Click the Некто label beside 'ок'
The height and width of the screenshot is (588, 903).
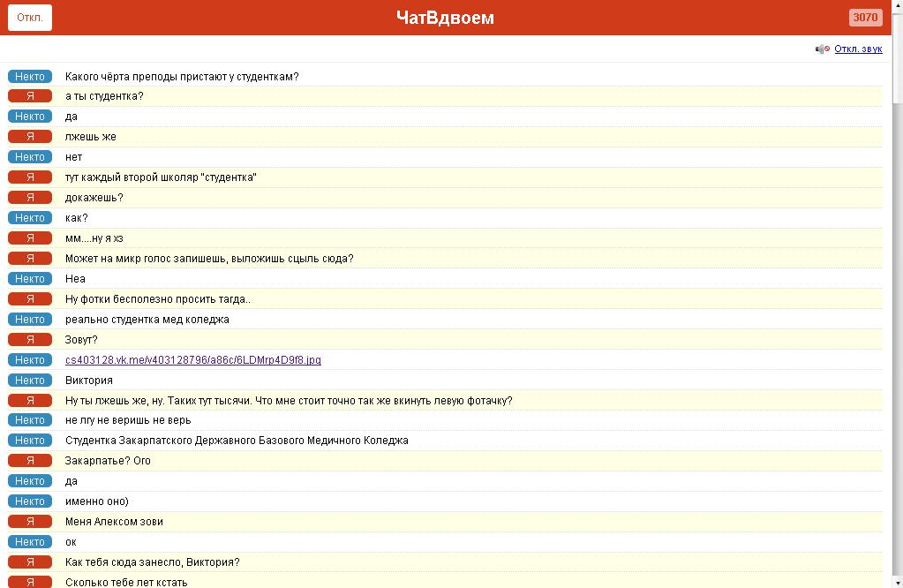(x=30, y=542)
